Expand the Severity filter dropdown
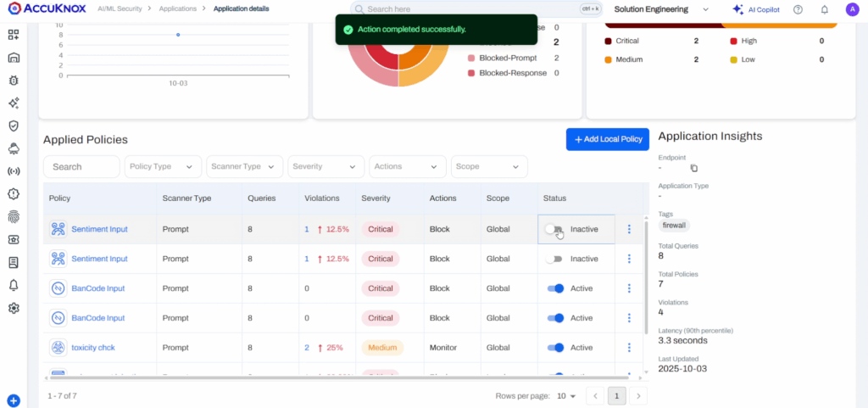This screenshot has height=408, width=868. click(x=326, y=166)
